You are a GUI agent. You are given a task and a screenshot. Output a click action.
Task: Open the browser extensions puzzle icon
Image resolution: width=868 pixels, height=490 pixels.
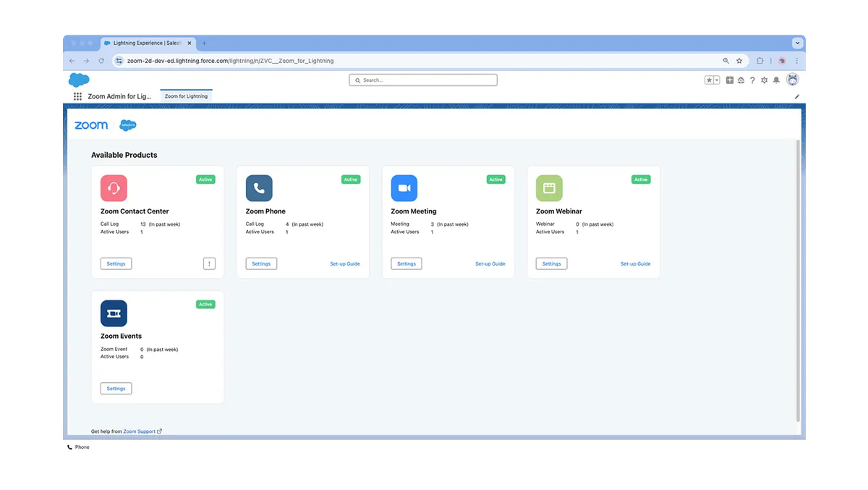coord(760,61)
